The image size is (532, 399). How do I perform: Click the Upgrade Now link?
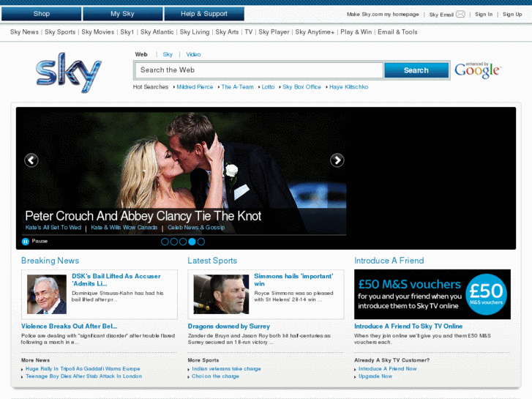pos(375,376)
